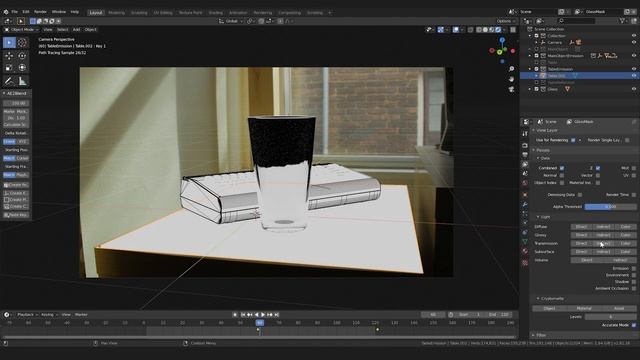640x360 pixels.
Task: Open Global transform orientation dropdown
Action: pos(231,21)
